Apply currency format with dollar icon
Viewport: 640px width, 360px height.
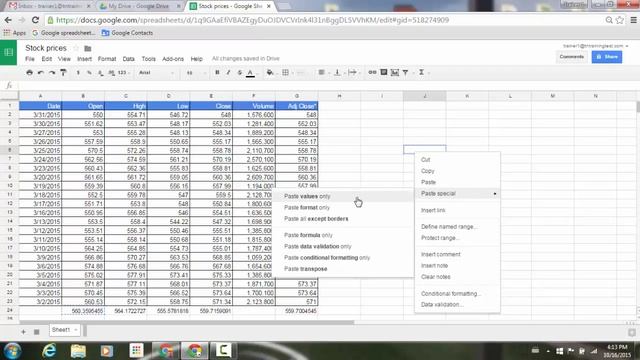78,73
